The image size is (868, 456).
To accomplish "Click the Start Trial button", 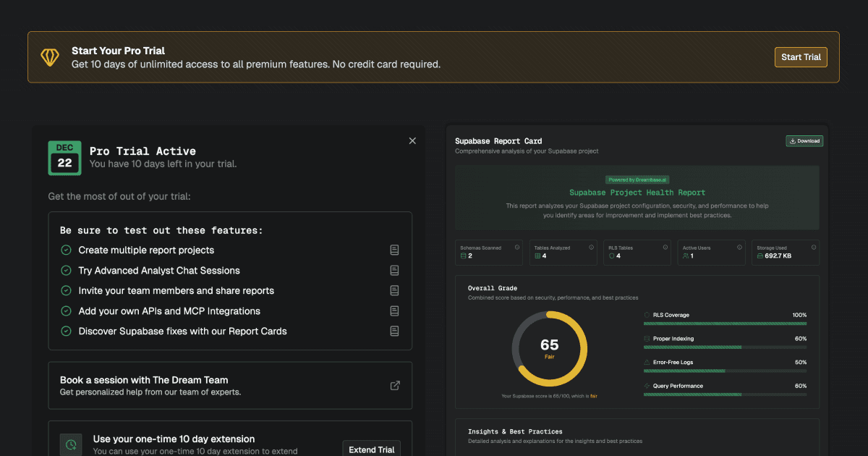I will 801,57.
